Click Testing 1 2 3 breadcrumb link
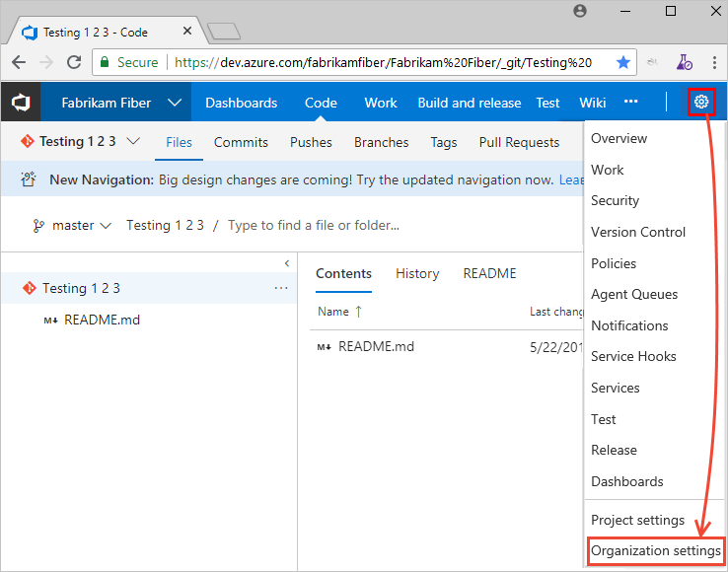The height and width of the screenshot is (572, 728). tap(165, 226)
